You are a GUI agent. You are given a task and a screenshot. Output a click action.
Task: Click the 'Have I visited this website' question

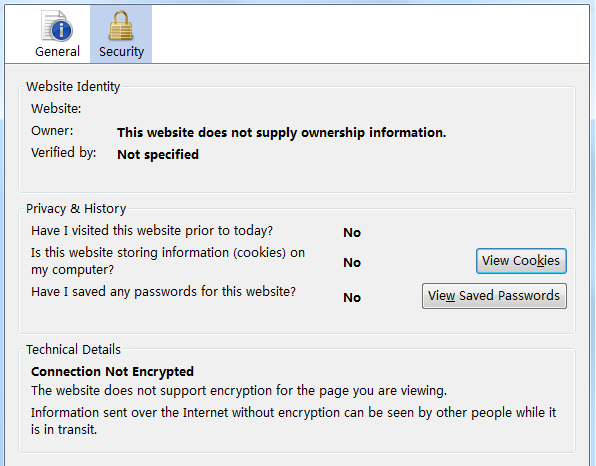click(x=152, y=231)
